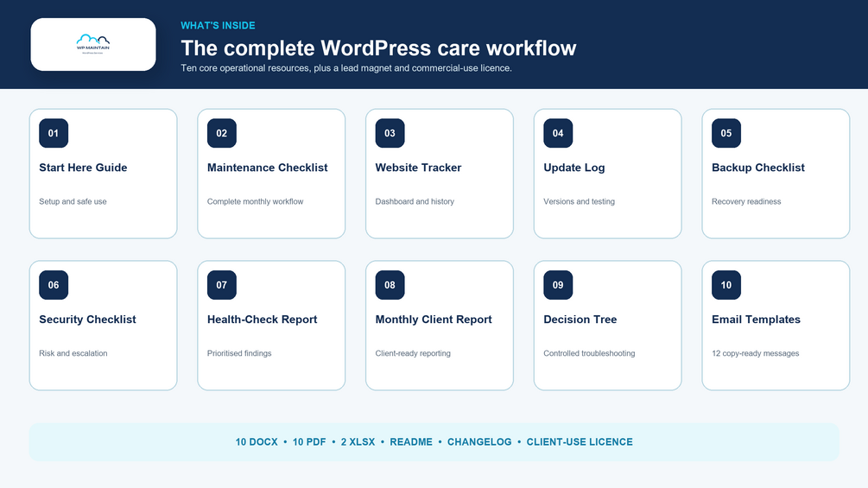Click 'The complete WordPress care workflow' headline
This screenshot has height=488, width=868.
click(378, 48)
